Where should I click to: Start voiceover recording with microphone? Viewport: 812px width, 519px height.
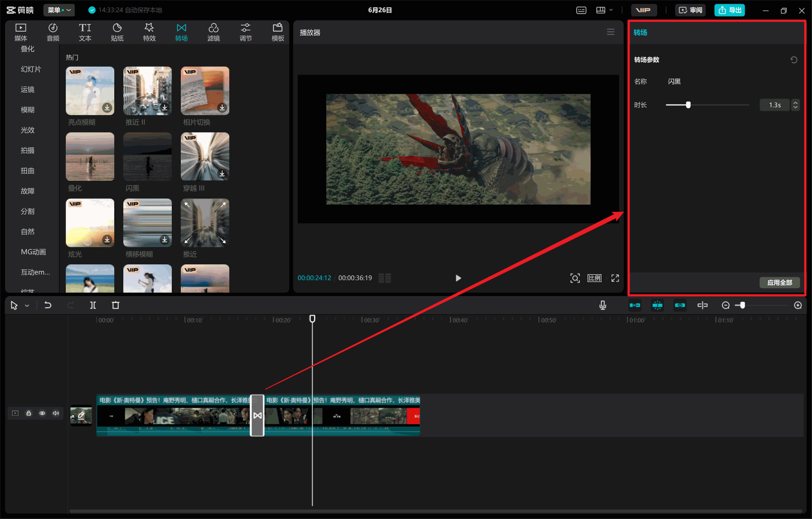click(603, 305)
